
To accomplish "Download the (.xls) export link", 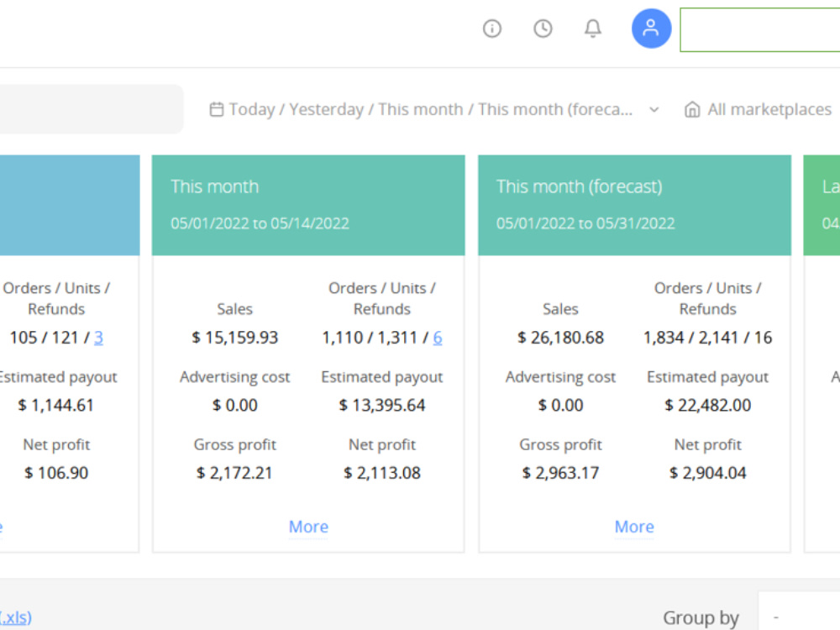I will click(15, 617).
